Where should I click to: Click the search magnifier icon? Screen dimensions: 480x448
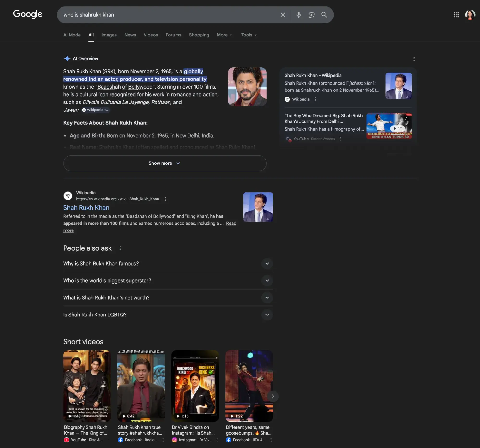[x=324, y=15]
